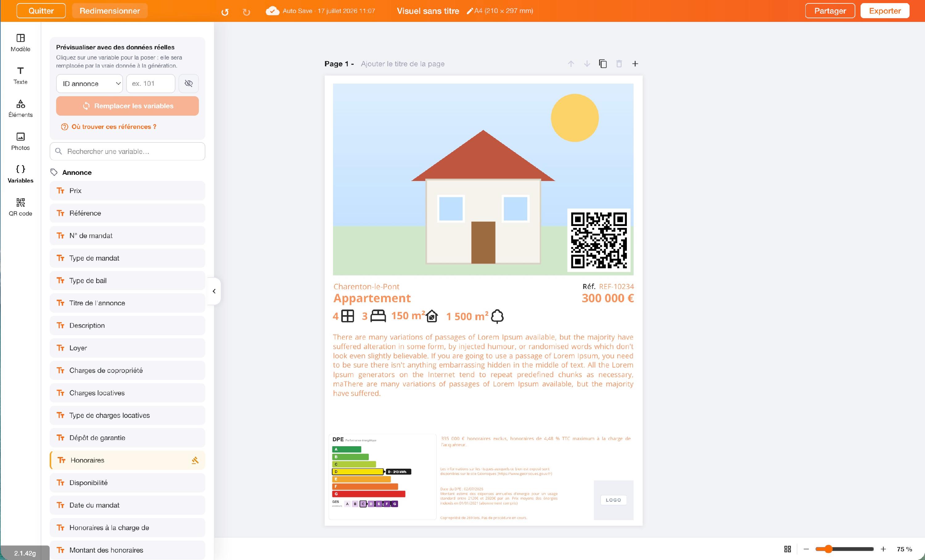Select the Honoraires variable item
This screenshot has height=560, width=925.
(x=127, y=460)
